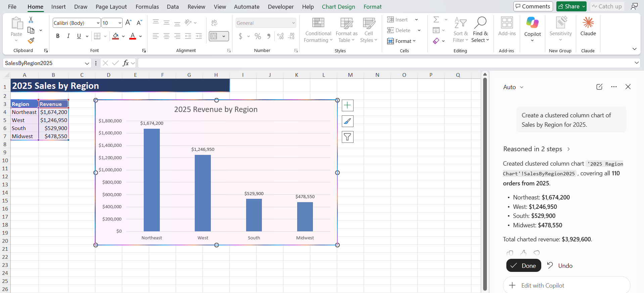644x293 pixels.
Task: Undo the Copilot change
Action: (560, 266)
